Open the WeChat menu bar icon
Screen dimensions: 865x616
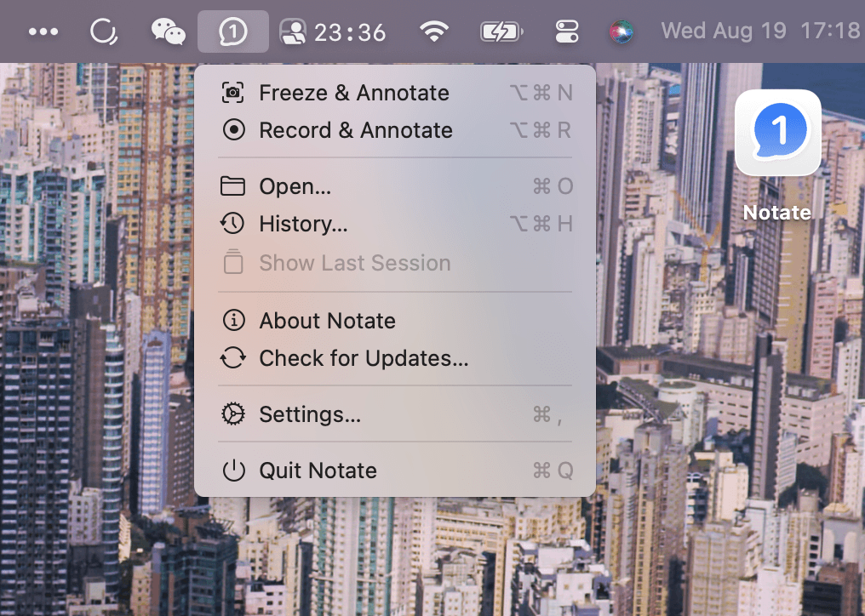coord(169,31)
